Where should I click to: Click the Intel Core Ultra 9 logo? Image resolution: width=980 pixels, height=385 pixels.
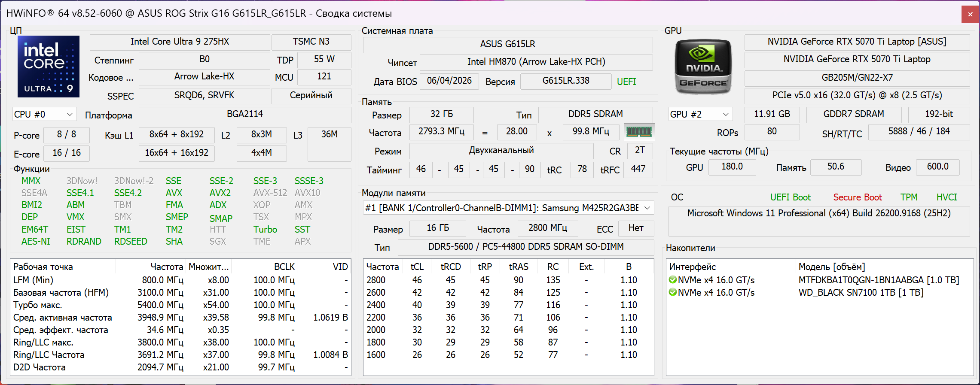tap(49, 67)
